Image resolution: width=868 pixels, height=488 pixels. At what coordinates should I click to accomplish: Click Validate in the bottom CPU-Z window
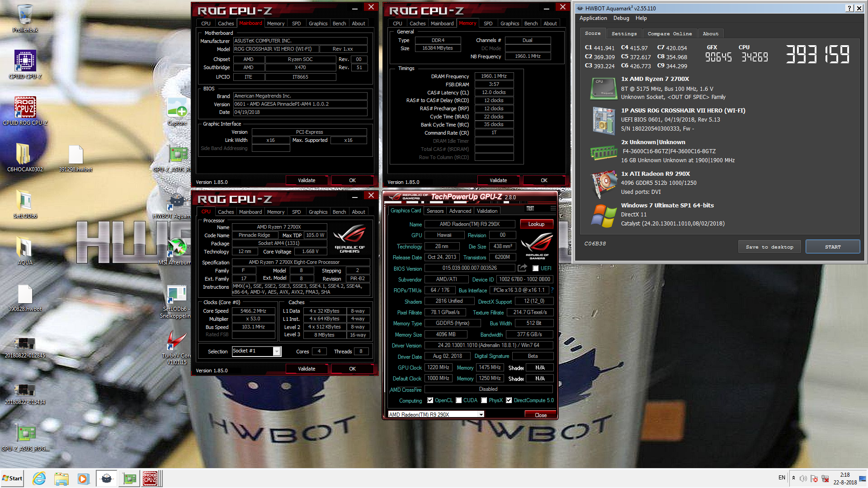coord(307,369)
